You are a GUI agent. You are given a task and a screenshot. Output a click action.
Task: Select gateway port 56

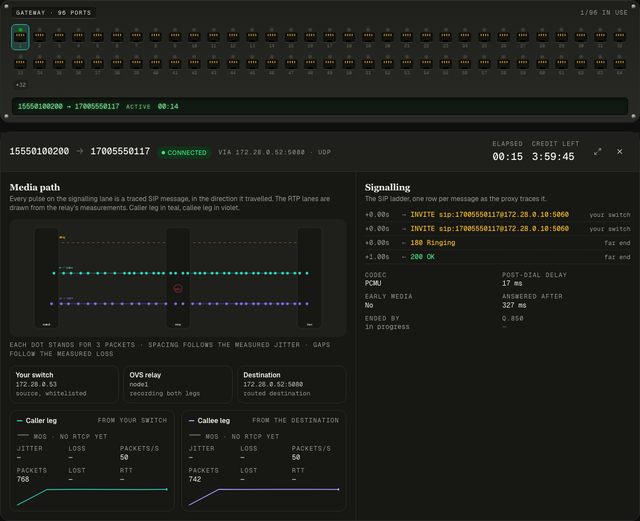click(x=465, y=65)
